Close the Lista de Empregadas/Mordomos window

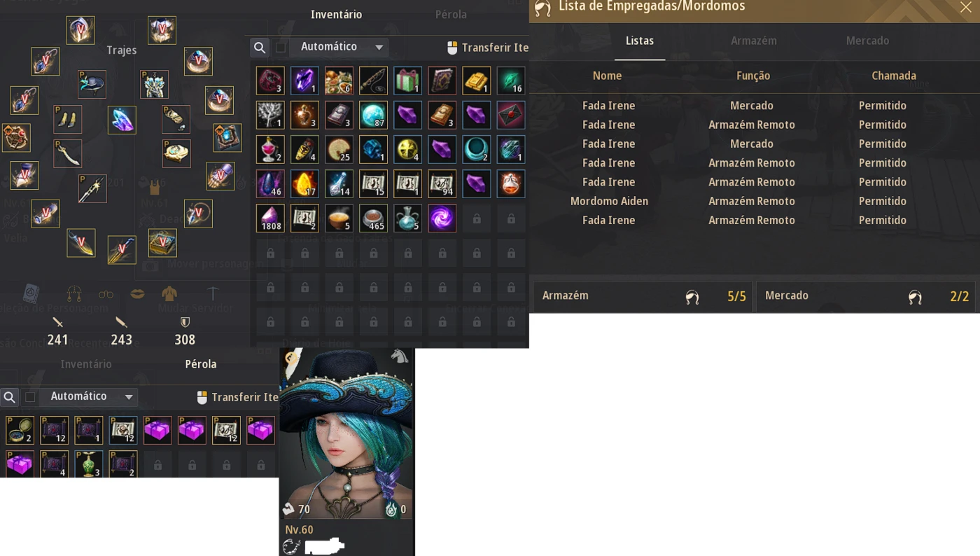click(965, 8)
